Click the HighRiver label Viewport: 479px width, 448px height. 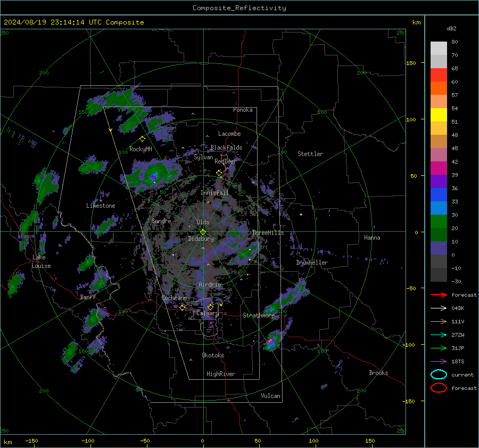coord(221,374)
